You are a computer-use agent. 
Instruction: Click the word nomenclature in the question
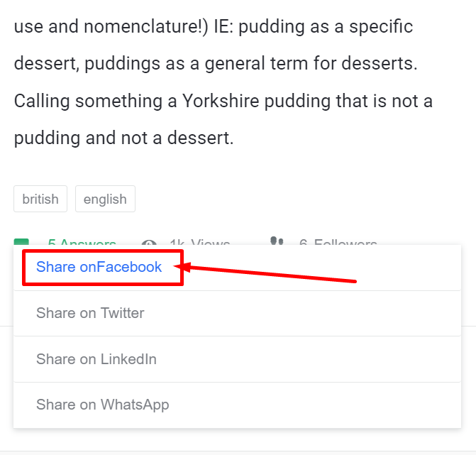[x=142, y=26]
